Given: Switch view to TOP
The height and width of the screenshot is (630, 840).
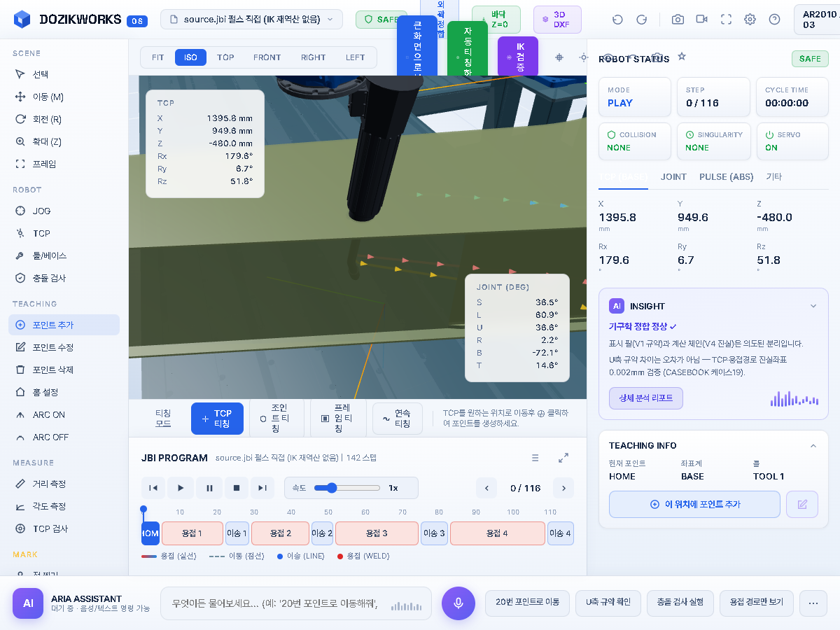Looking at the screenshot, I should (225, 57).
